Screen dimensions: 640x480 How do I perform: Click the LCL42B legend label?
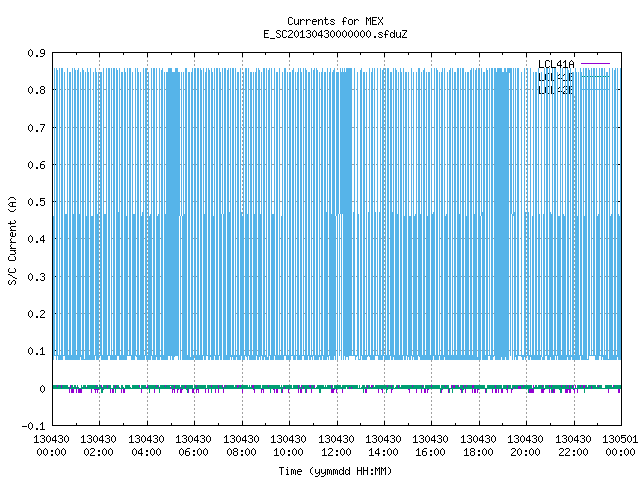coord(556,90)
